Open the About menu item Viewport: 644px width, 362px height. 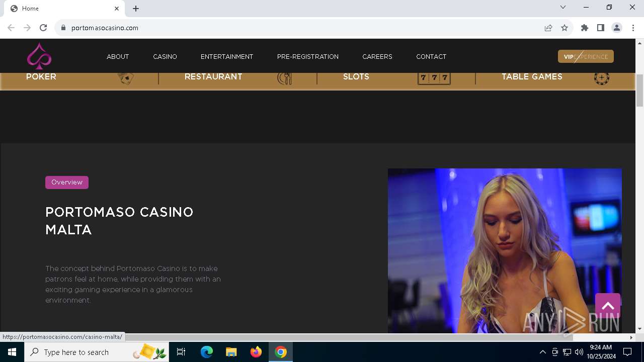(x=118, y=57)
